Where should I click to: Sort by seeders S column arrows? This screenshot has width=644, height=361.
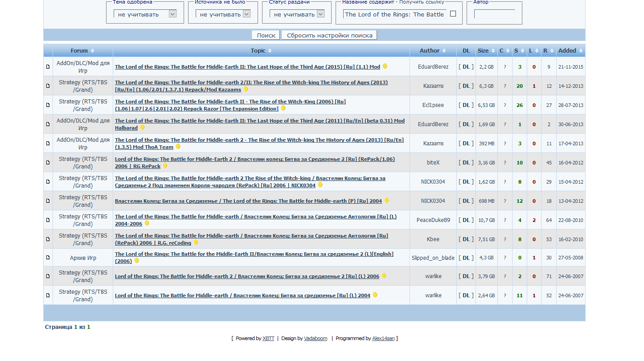522,51
